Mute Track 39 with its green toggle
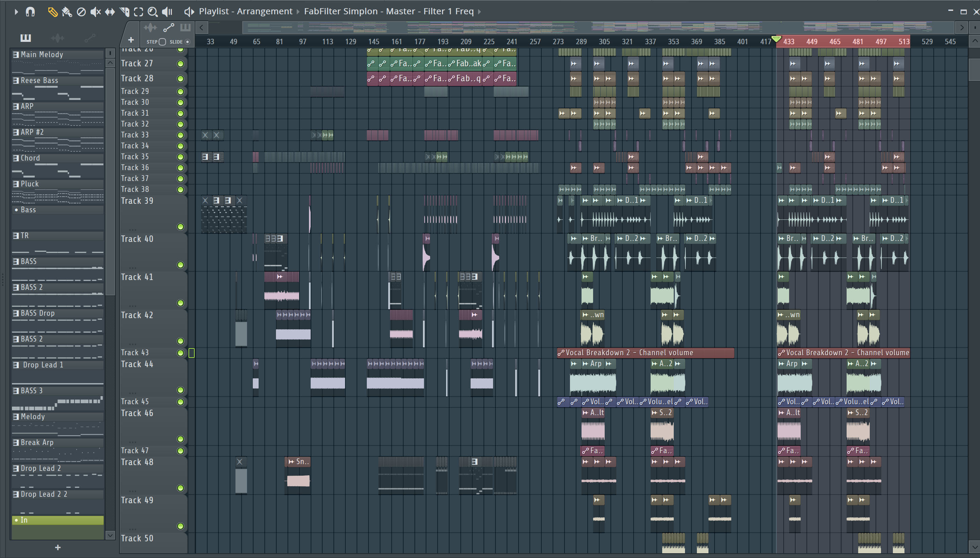Image resolution: width=980 pixels, height=558 pixels. [x=180, y=227]
